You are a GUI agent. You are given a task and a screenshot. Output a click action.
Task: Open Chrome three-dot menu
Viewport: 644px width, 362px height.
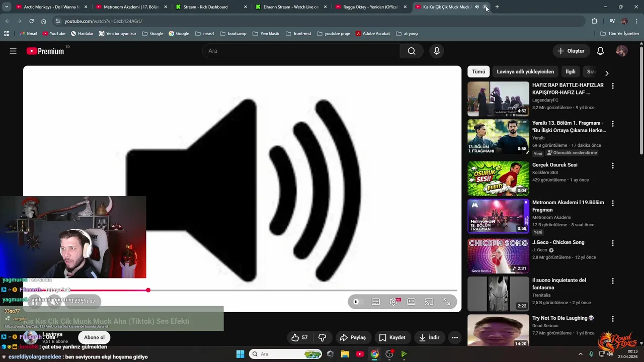tap(636, 21)
